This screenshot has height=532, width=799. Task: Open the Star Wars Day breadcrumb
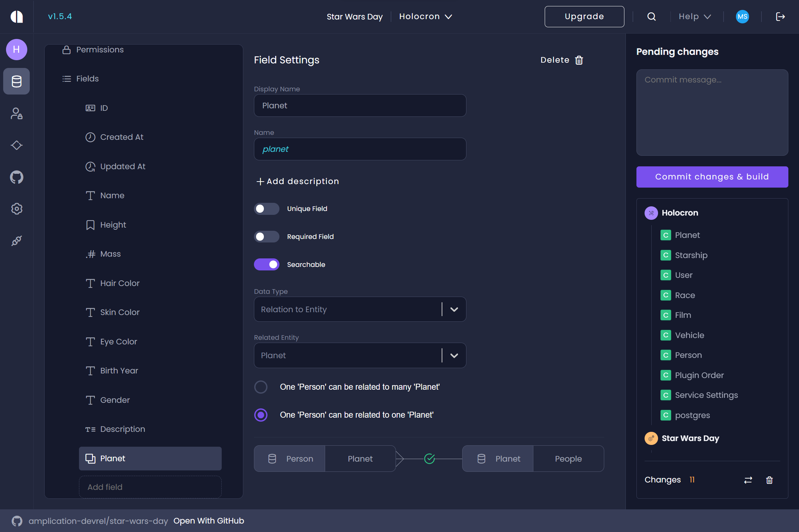click(x=355, y=17)
